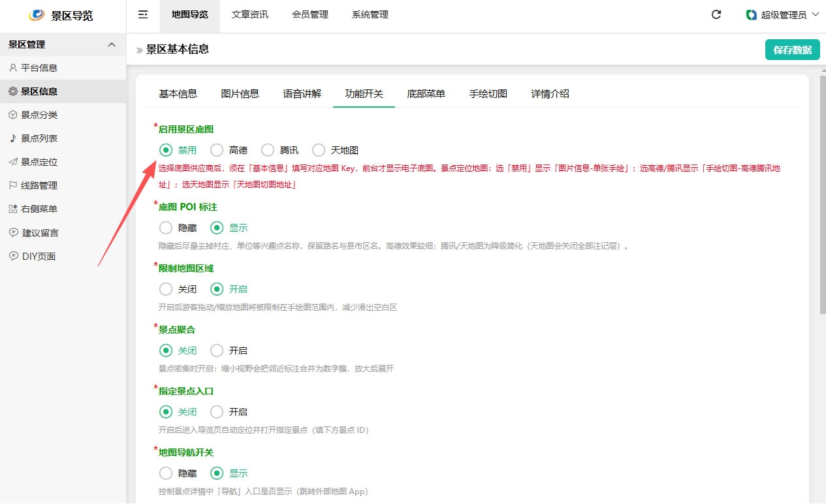Switch to the 详情介绍 tab
This screenshot has height=504, width=826.
point(550,94)
